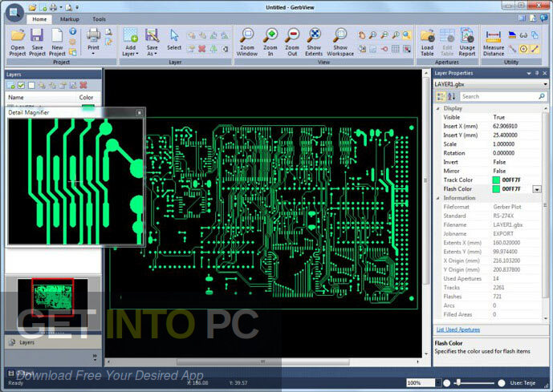Click the Invert property value False
This screenshot has height=392, width=553.
[x=499, y=162]
